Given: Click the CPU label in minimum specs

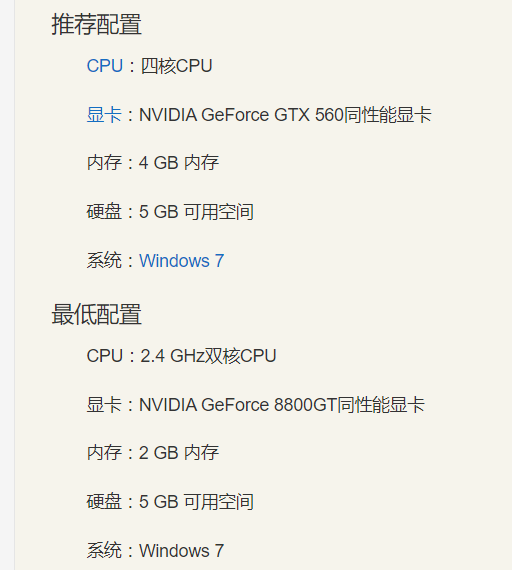Looking at the screenshot, I should (x=105, y=356).
